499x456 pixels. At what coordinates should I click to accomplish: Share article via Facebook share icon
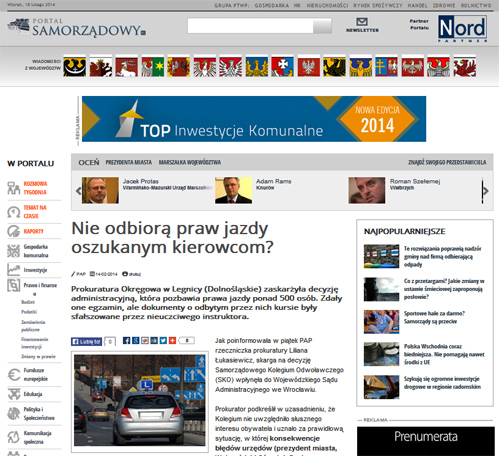point(126,340)
